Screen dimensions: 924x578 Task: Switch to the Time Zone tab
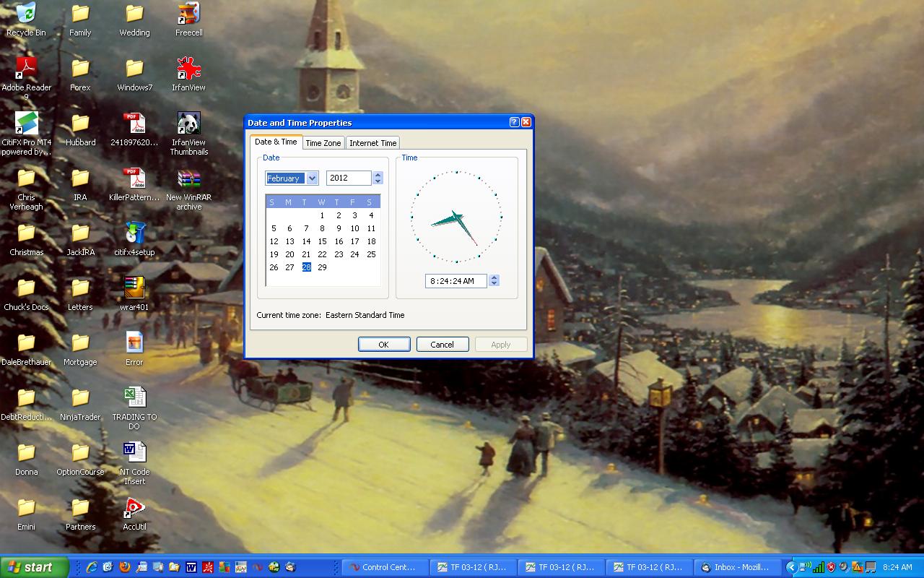(323, 143)
